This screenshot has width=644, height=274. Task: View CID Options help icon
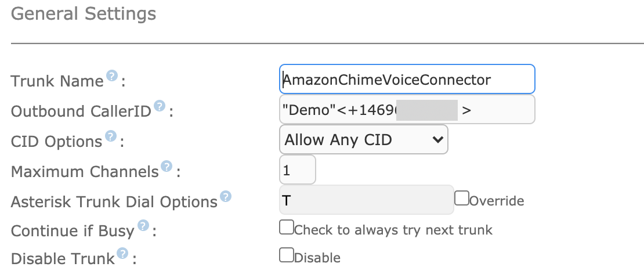pos(111,136)
